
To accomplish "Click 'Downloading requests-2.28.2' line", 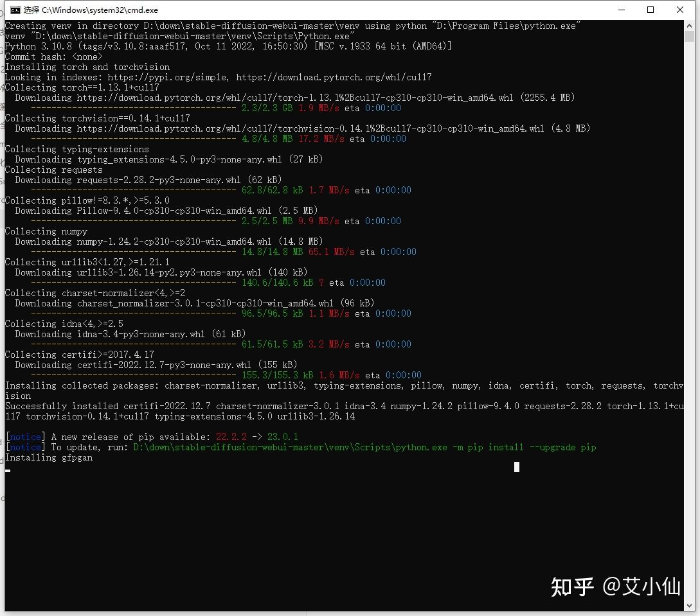I will (x=148, y=180).
